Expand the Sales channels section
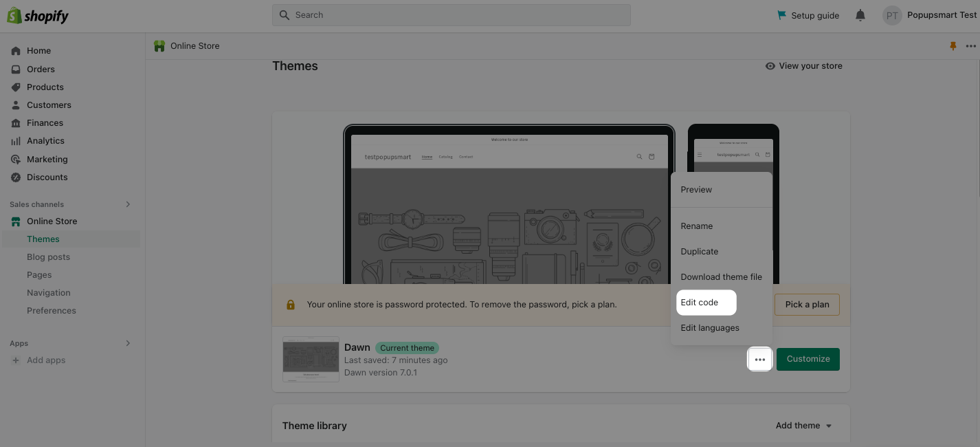980x447 pixels. (128, 204)
